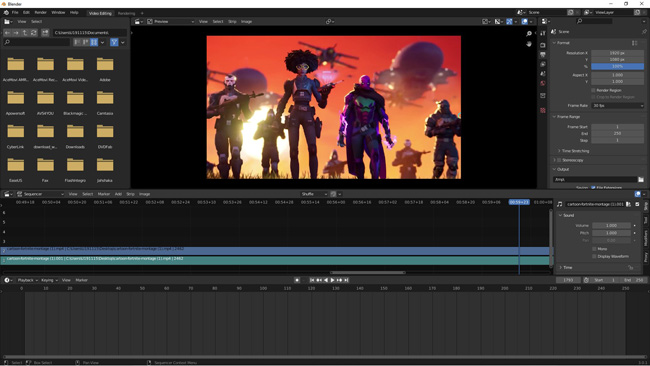Toggle sequencer snapping magnet button
This screenshot has width=650, height=366.
[x=333, y=194]
